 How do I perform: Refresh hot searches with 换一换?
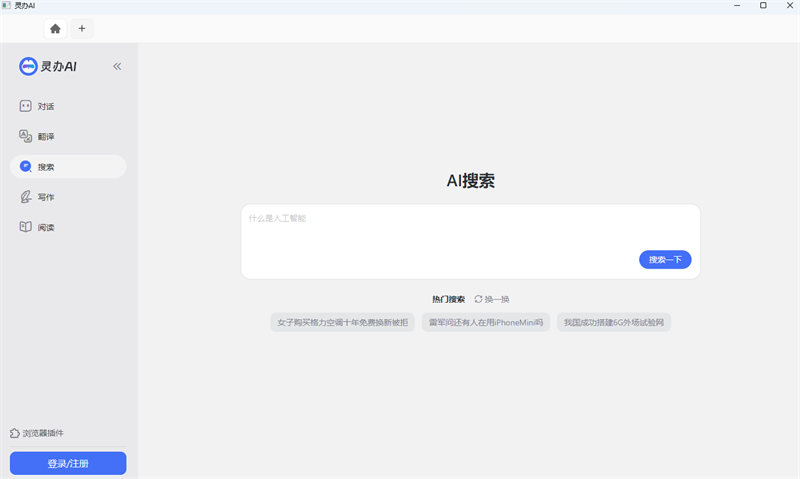(x=492, y=299)
